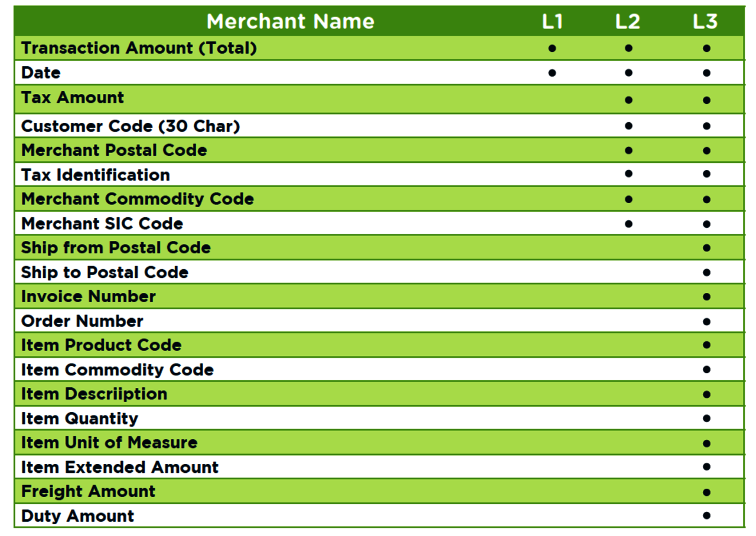Select the Merchant Commodity Code label
Screen dimensions: 756x536
coord(138,200)
